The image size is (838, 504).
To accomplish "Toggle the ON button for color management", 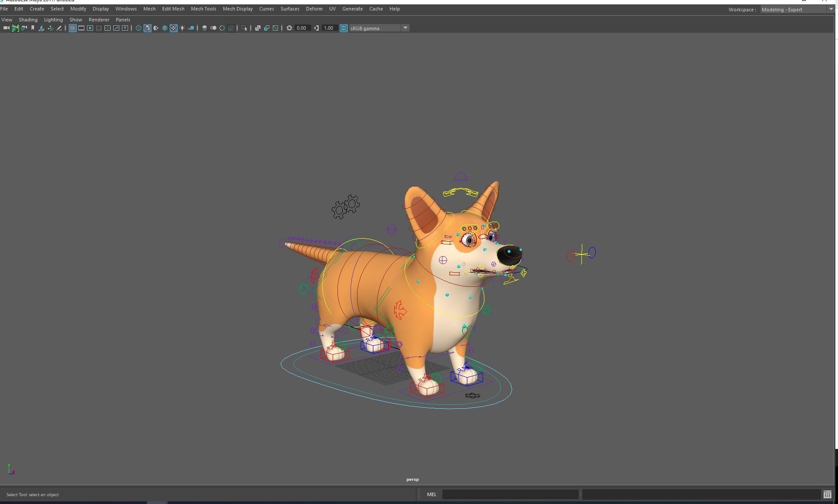I will point(344,28).
